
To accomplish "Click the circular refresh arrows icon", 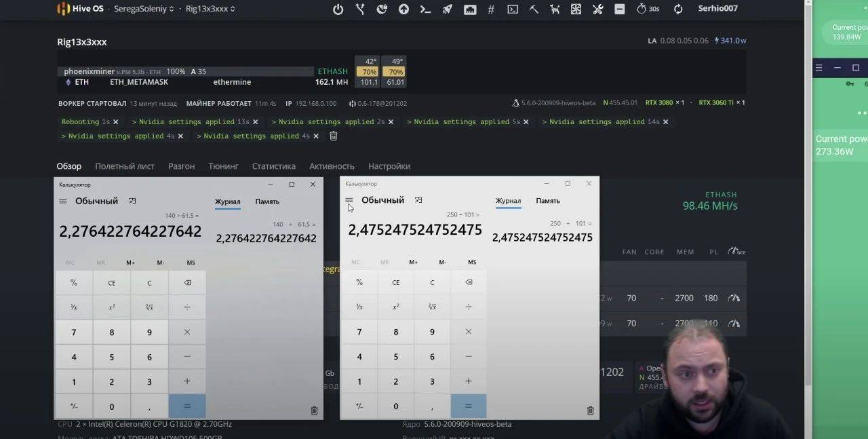I will 678,9.
